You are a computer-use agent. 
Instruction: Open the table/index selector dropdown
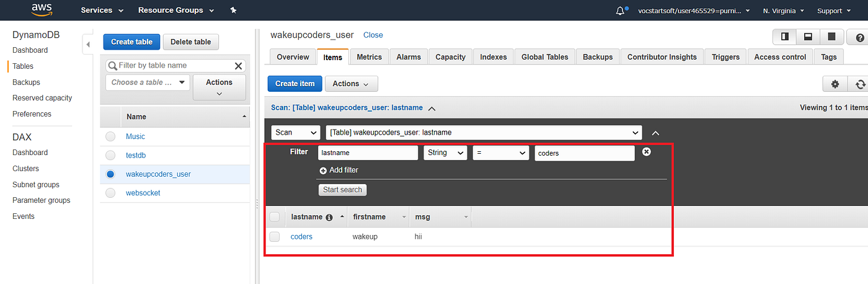484,133
